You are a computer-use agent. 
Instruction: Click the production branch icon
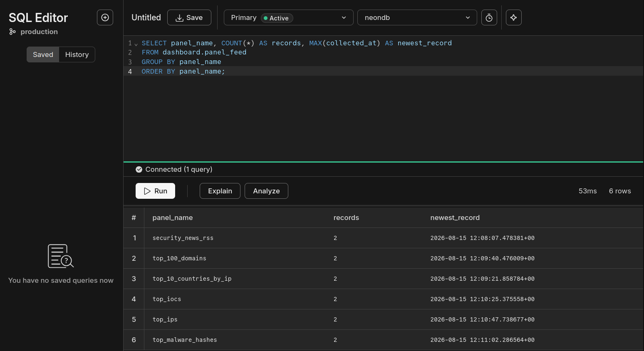tap(12, 32)
